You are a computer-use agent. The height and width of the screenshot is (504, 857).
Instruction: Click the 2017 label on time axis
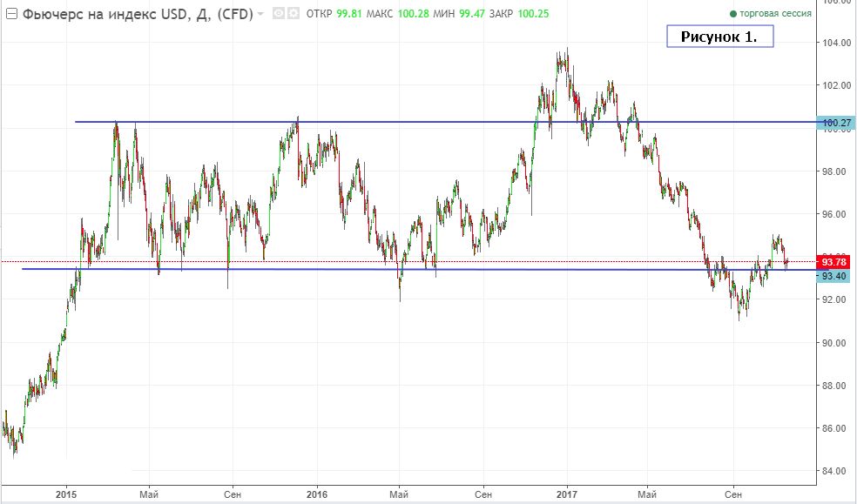pyautogui.click(x=567, y=494)
